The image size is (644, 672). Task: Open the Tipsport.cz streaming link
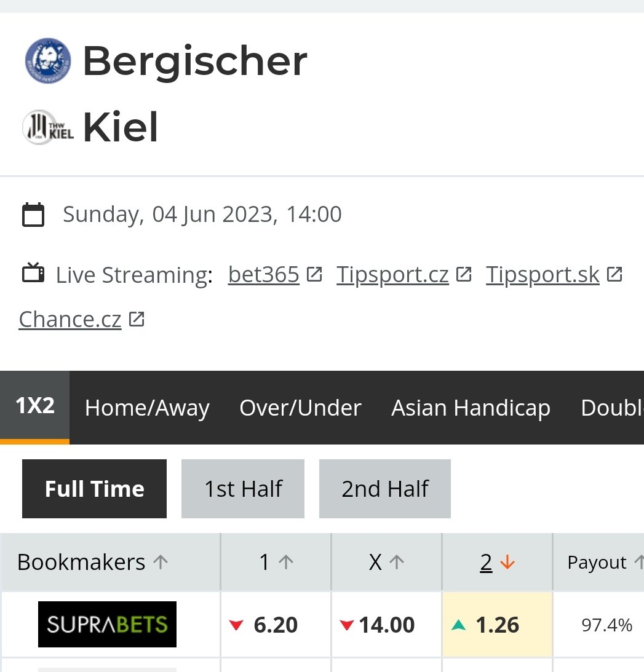coord(392,274)
